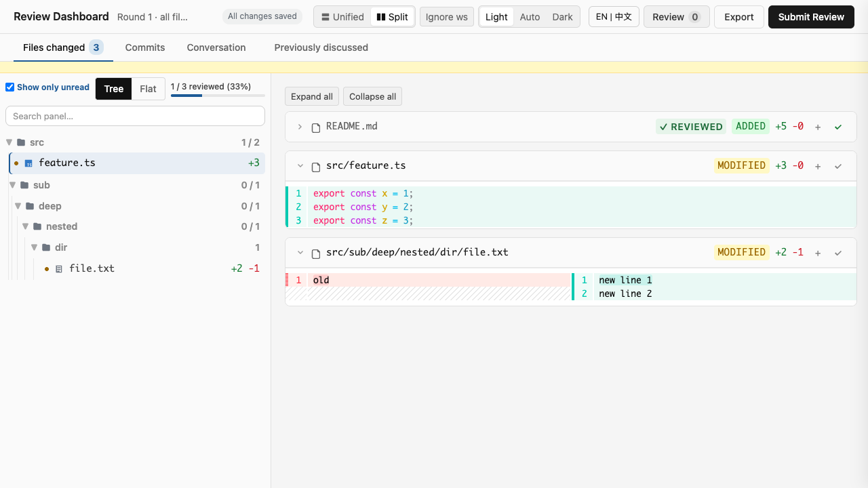
Task: Click the text file icon of file.txt in tree
Action: (59, 269)
